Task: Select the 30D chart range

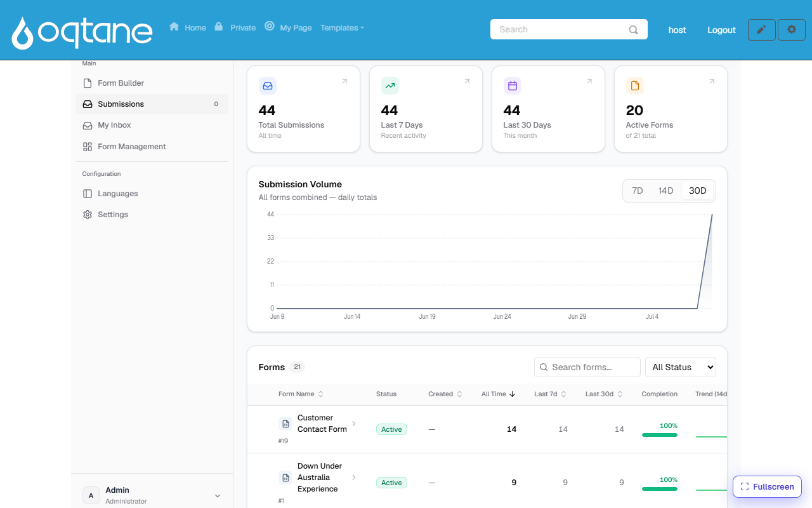Action: 698,190
